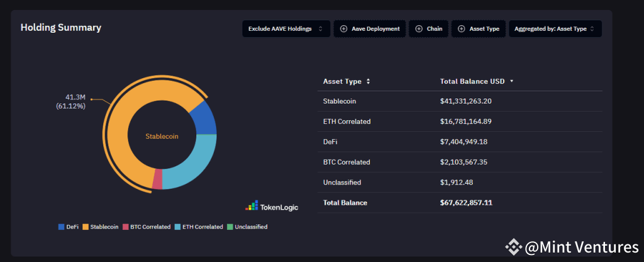The width and height of the screenshot is (644, 262).
Task: Click the Total Balance USD descending arrow
Action: coord(511,81)
